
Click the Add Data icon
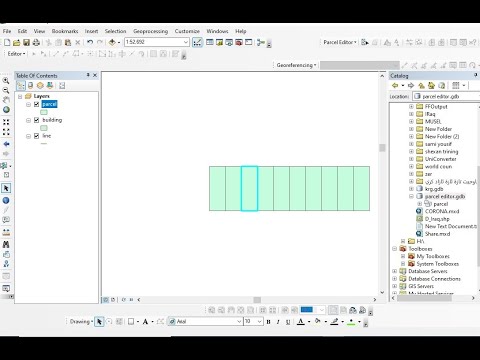point(112,42)
